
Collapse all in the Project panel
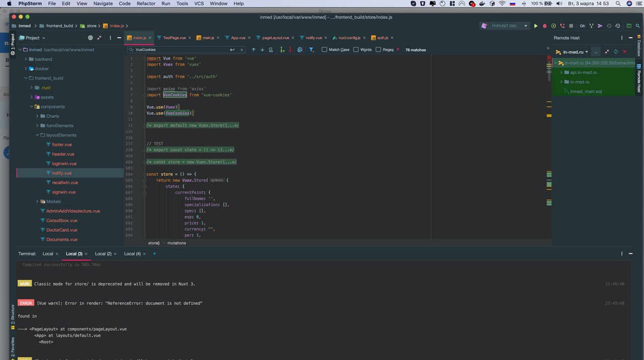pos(99,38)
